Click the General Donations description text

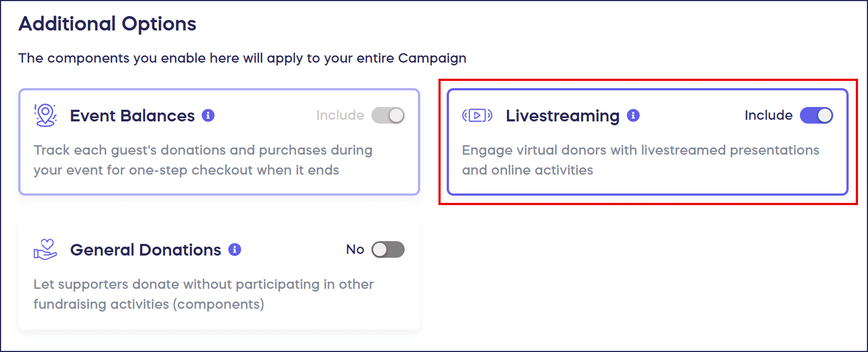203,294
